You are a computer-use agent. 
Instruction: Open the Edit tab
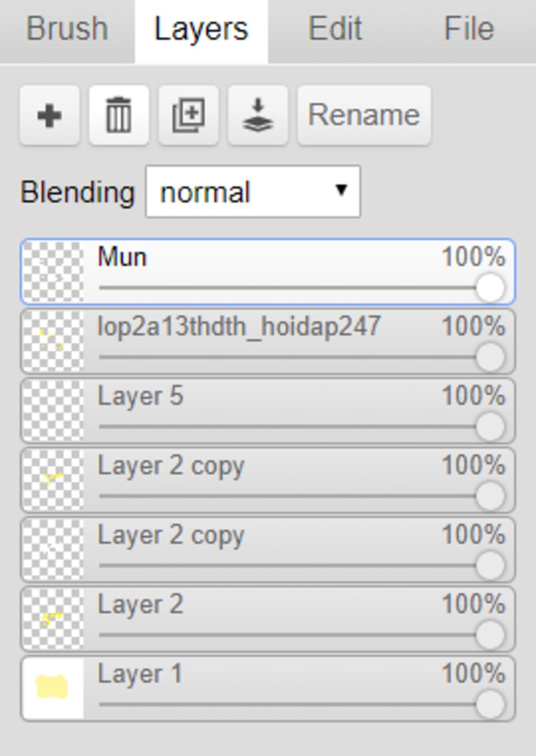point(335,29)
